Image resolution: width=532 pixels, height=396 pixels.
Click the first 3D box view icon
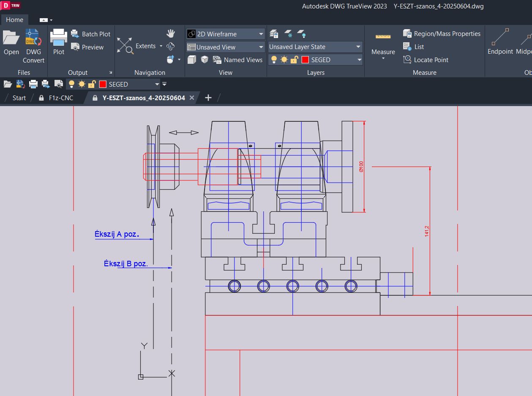pos(191,60)
